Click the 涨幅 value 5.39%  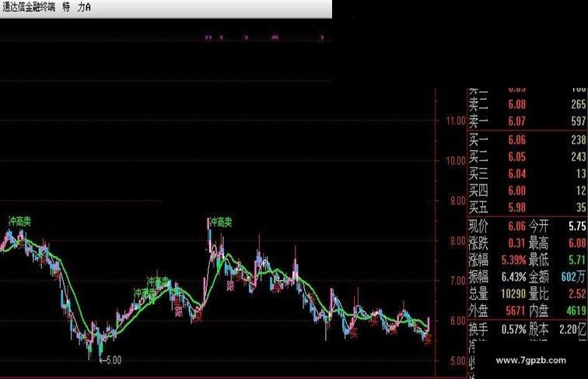(x=514, y=260)
